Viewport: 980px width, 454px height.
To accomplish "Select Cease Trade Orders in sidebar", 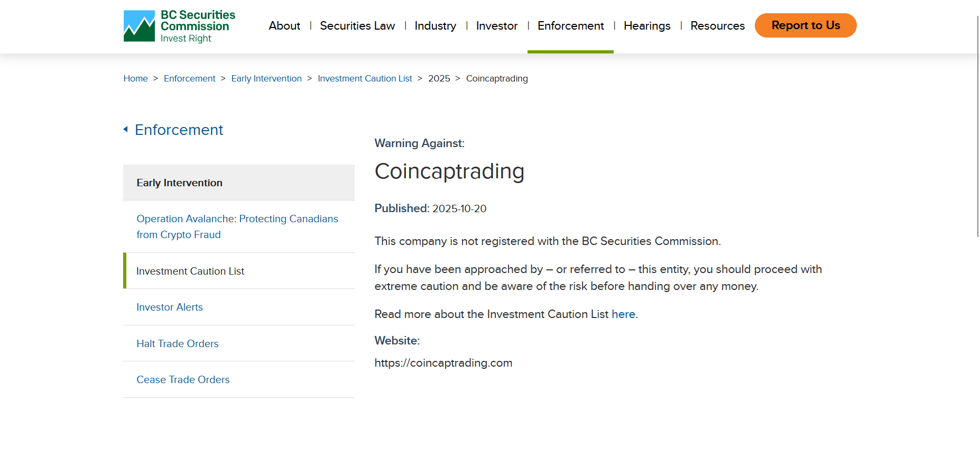I will click(x=183, y=379).
